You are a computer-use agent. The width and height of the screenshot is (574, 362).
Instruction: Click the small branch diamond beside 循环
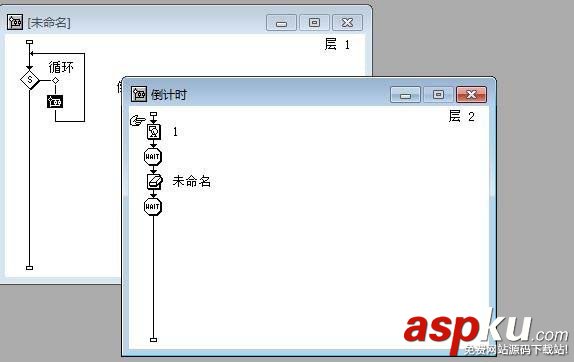(55, 80)
